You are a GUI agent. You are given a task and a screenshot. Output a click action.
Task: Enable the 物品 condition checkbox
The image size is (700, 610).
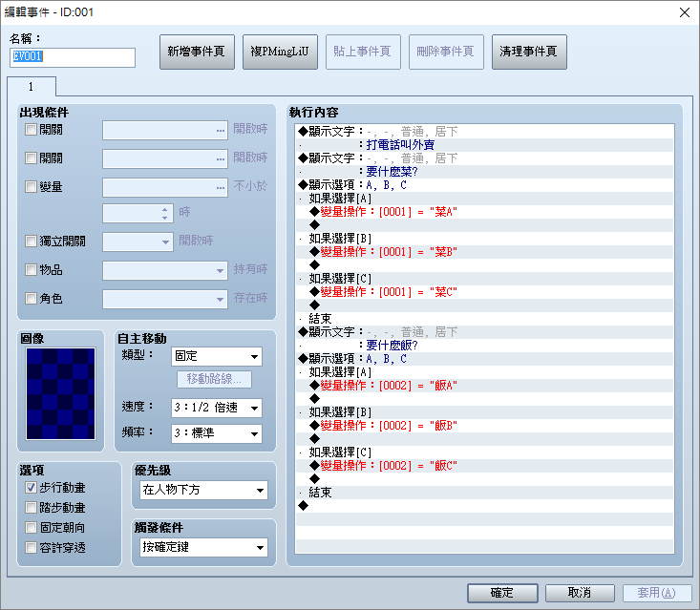31,270
